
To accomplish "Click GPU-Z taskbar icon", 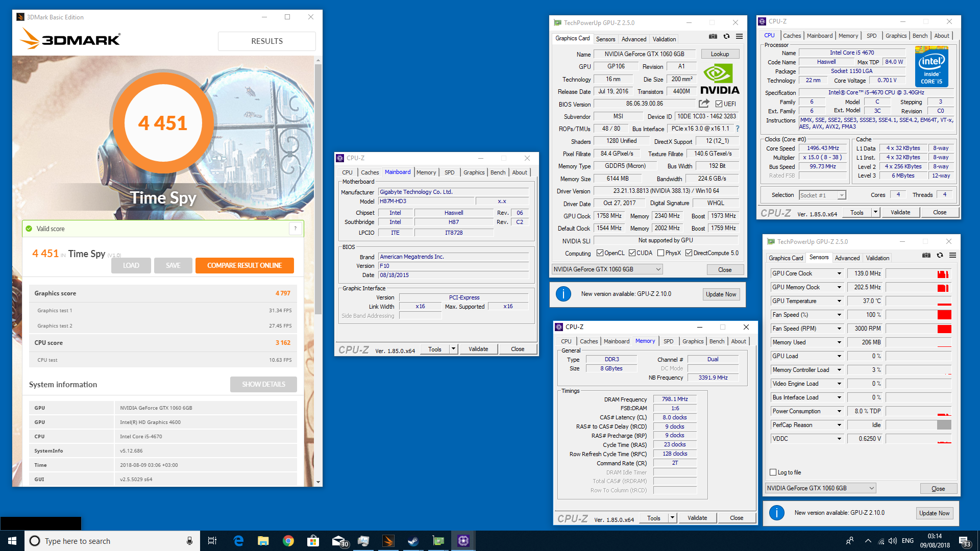I will point(438,541).
